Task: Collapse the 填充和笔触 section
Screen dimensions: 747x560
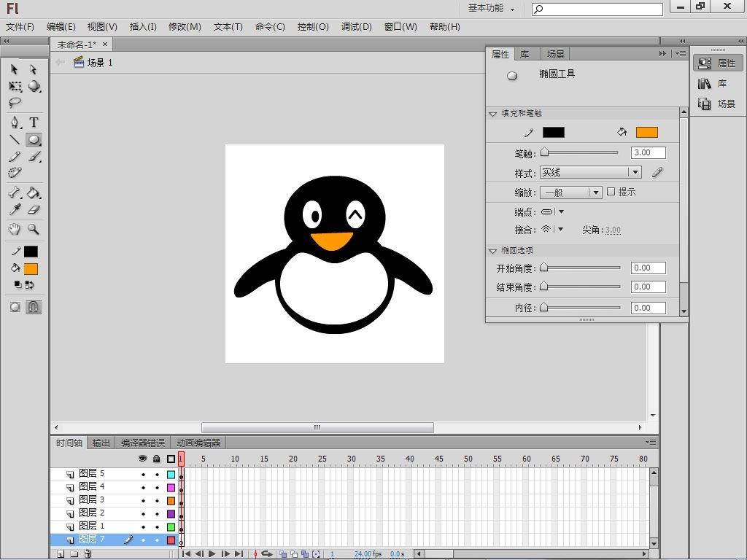Action: point(493,114)
